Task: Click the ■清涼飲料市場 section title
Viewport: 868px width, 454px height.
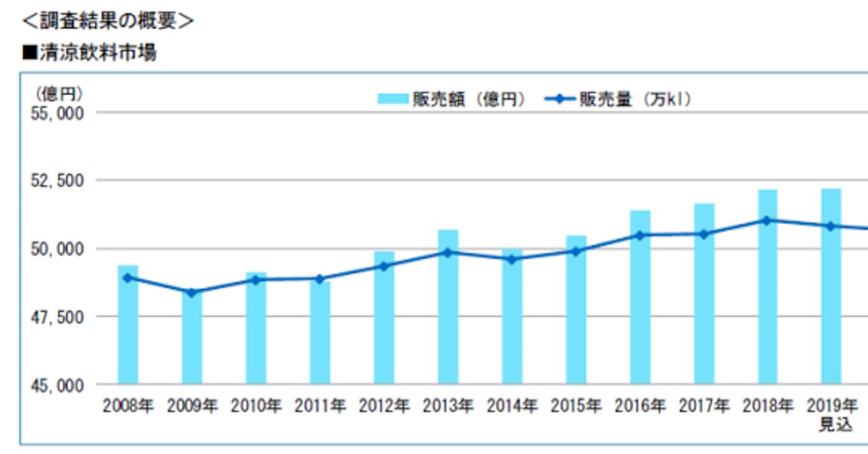Action: [x=89, y=52]
